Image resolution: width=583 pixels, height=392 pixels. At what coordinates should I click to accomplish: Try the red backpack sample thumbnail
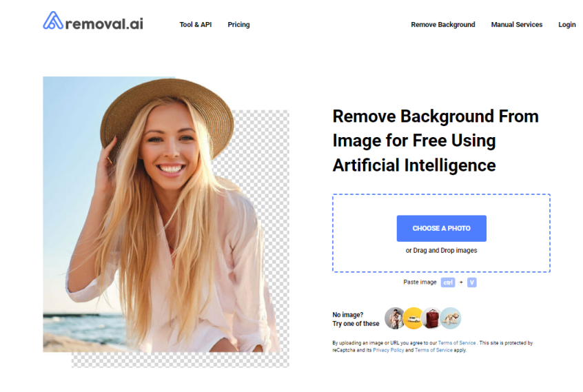431,318
